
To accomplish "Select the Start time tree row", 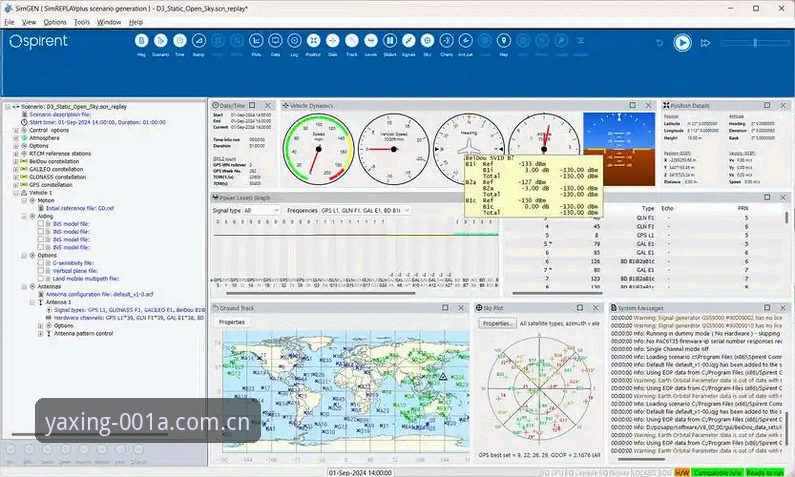I will pyautogui.click(x=97, y=122).
